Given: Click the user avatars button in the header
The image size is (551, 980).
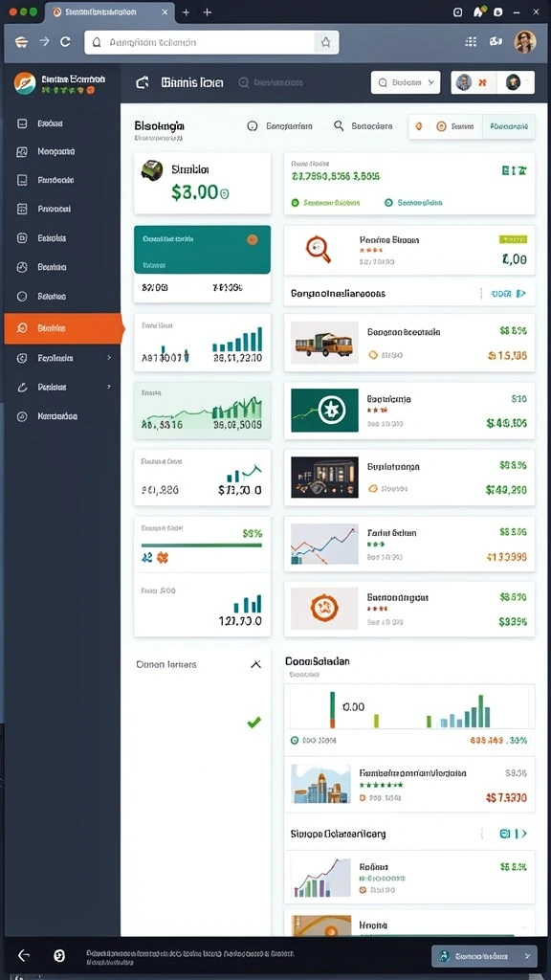Looking at the screenshot, I should (493, 82).
